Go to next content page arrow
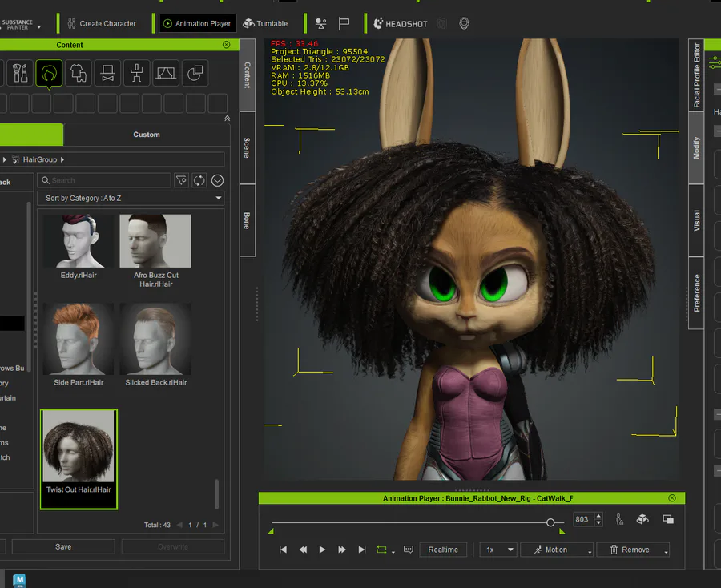The width and height of the screenshot is (721, 588). 215,525
